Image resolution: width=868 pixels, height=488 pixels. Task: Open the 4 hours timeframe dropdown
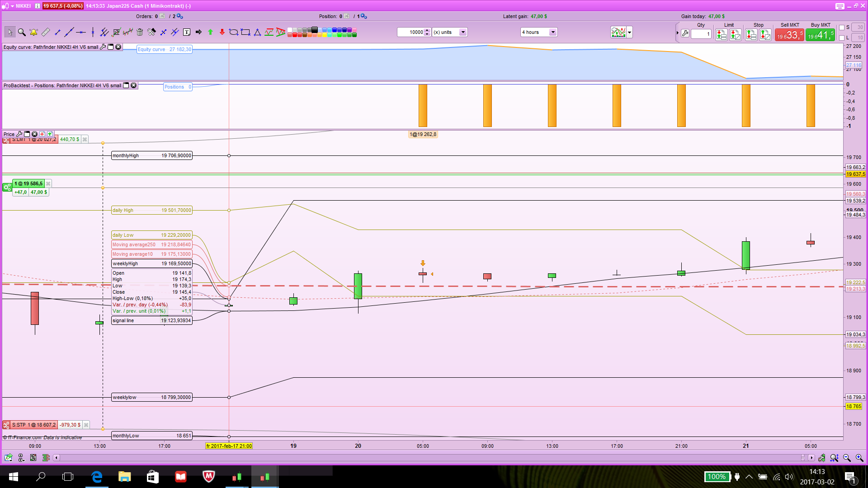(x=552, y=32)
